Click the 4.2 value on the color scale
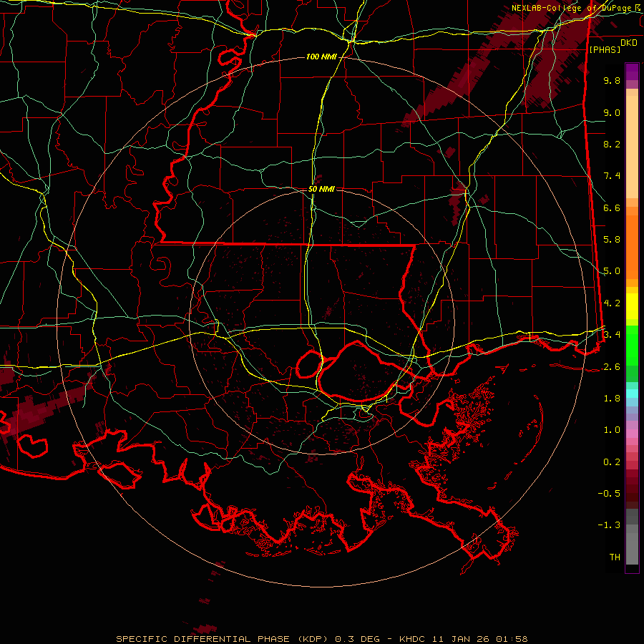The height and width of the screenshot is (644, 644). point(612,303)
